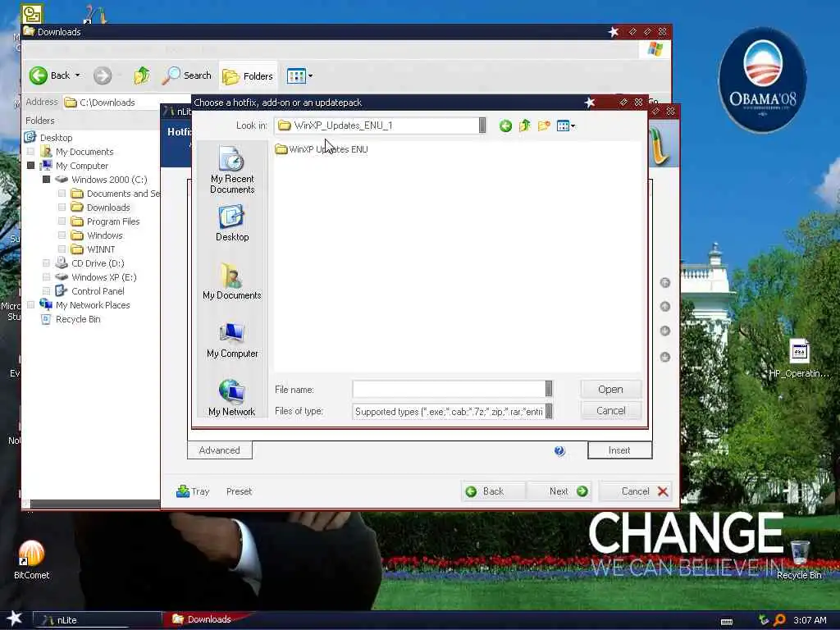Collapse Windows 2000 (C:) tree node
Screen dimensions: 840x630
[46, 180]
